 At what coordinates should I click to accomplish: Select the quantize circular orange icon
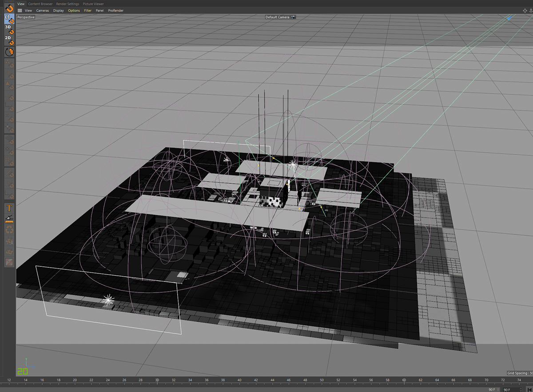(9, 52)
